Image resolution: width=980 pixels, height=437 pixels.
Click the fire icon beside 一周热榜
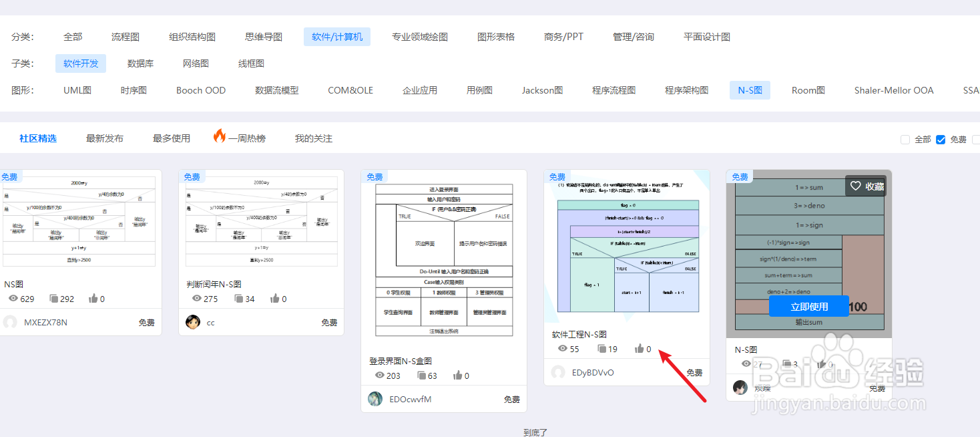click(x=220, y=136)
